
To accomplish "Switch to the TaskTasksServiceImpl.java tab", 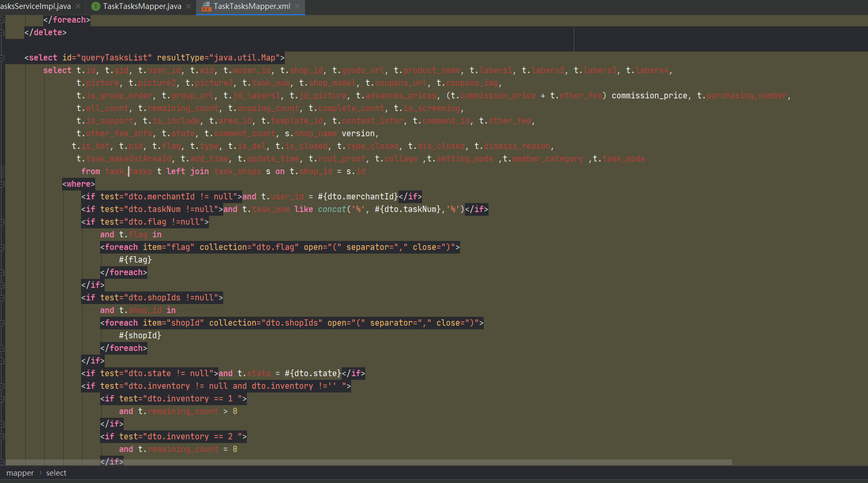I will coord(36,6).
